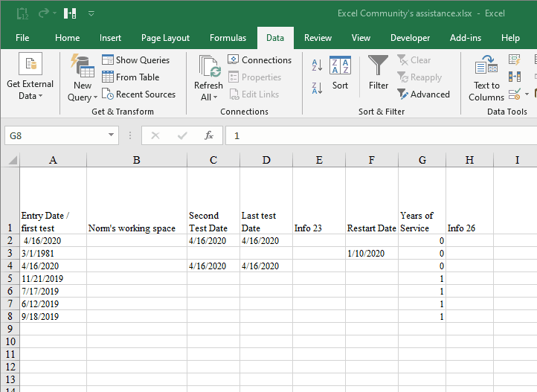Open the Quick Access Toolbar customize arrow
This screenshot has width=537, height=392.
pos(91,13)
